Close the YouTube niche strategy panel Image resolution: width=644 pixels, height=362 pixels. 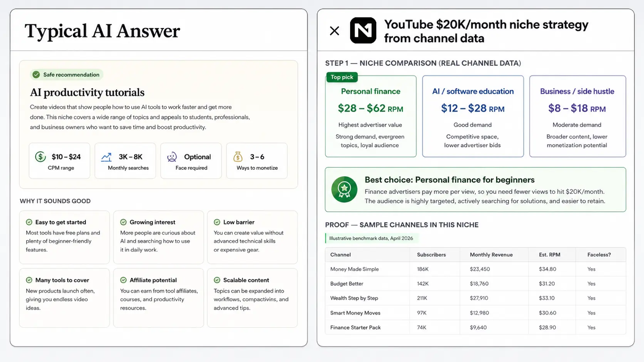tap(334, 31)
